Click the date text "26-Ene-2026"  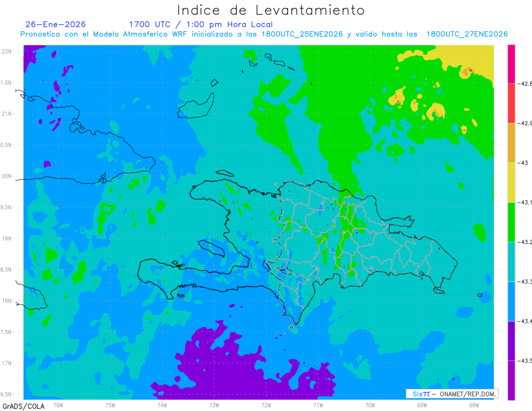(56, 24)
